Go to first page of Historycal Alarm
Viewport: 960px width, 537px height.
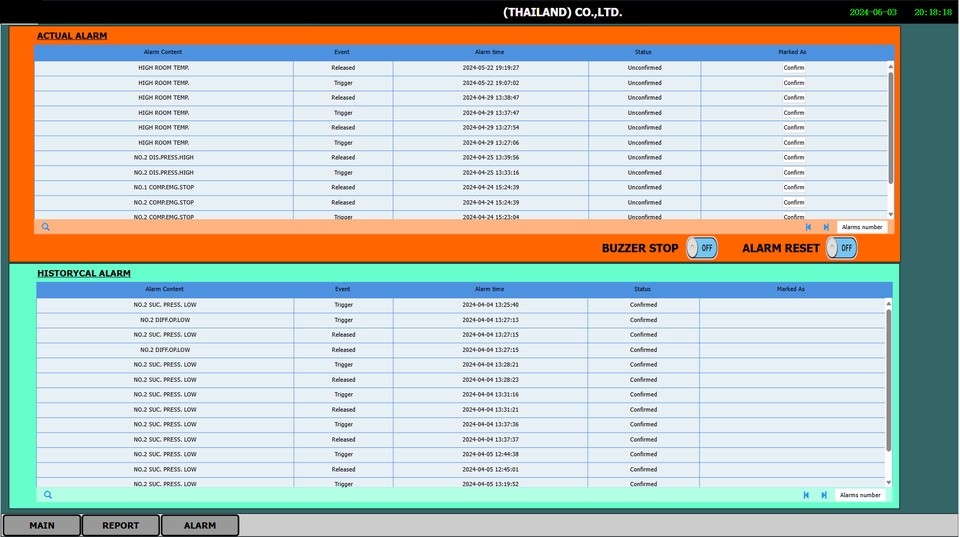[x=806, y=495]
